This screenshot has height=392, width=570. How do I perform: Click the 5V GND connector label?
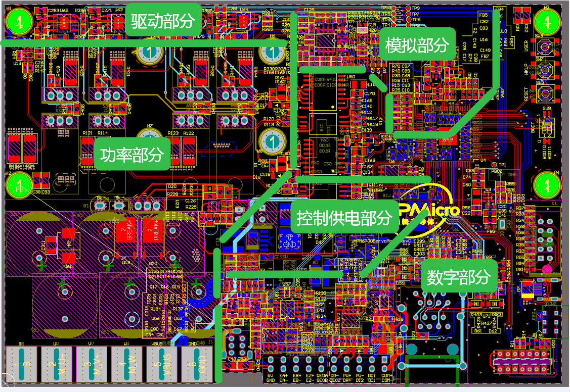coord(271,378)
